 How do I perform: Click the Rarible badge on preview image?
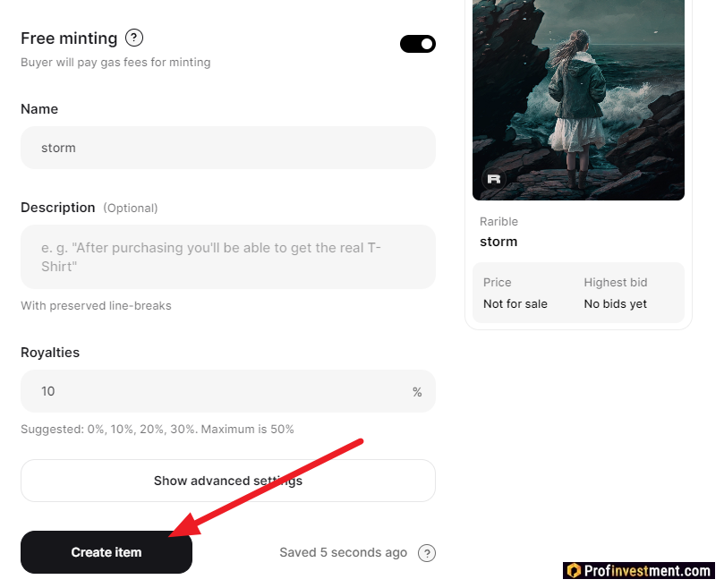pos(493,178)
